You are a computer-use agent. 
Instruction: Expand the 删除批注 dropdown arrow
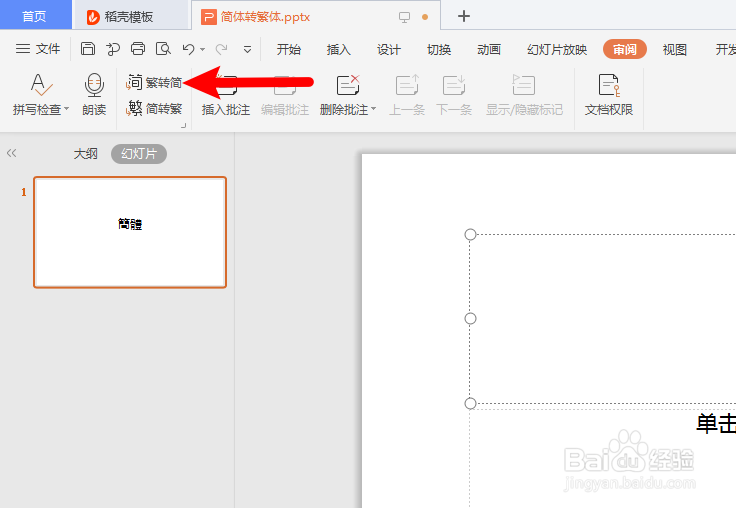pos(374,109)
